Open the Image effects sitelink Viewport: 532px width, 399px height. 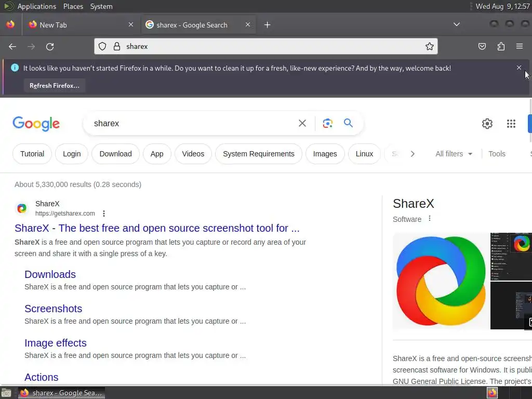[x=55, y=343]
